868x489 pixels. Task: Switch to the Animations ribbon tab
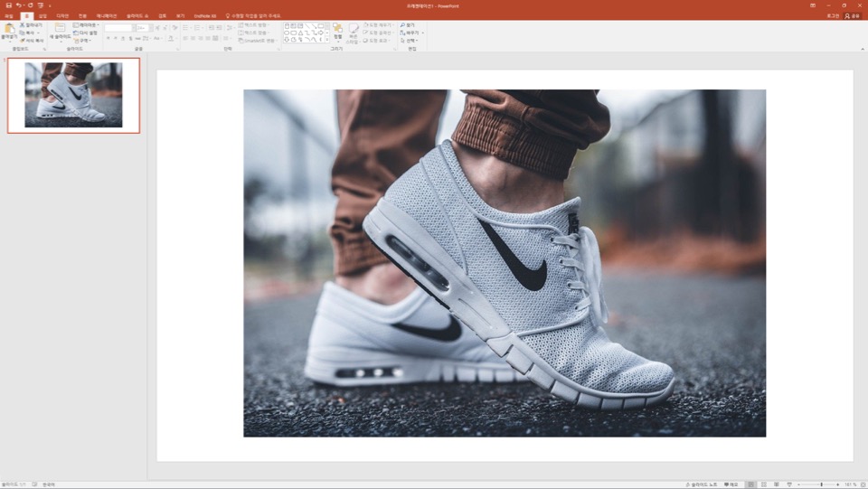[107, 16]
